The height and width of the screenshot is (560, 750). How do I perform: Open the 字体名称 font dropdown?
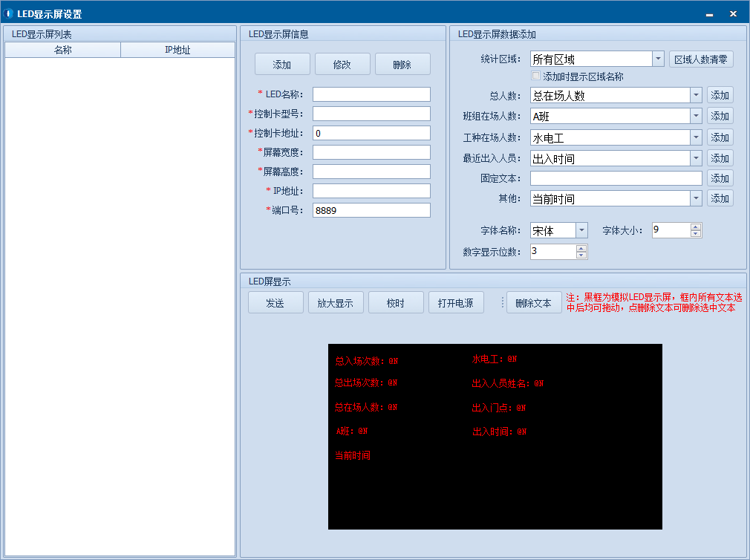(x=581, y=231)
